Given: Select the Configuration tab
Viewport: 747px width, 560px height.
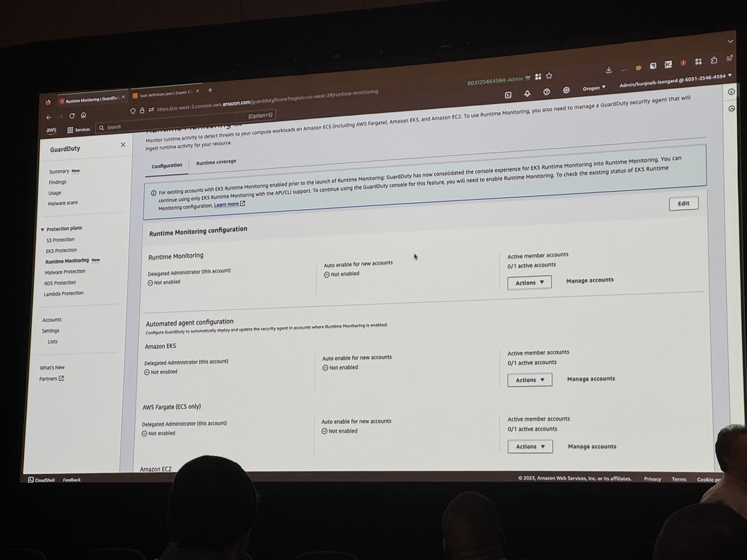Looking at the screenshot, I should click(x=167, y=166).
